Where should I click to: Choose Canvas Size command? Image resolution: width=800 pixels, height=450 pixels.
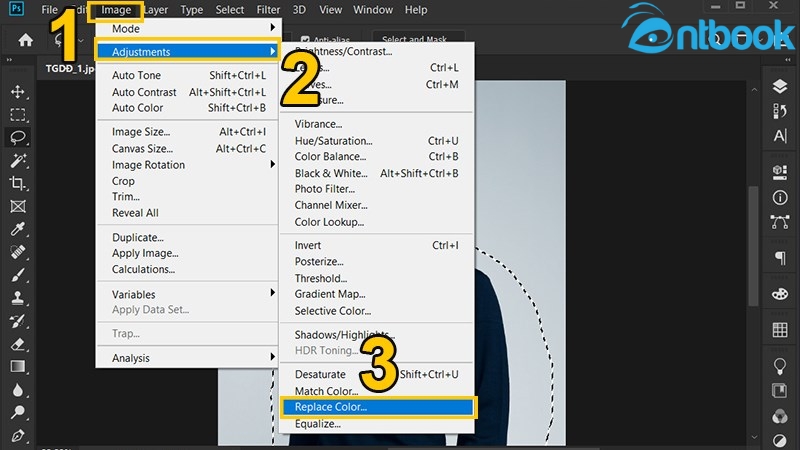click(187, 148)
